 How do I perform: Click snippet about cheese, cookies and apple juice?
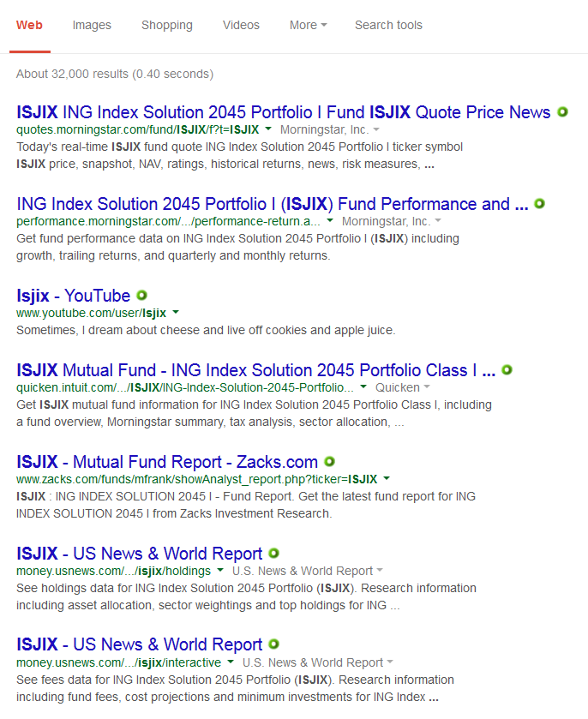coord(206,330)
